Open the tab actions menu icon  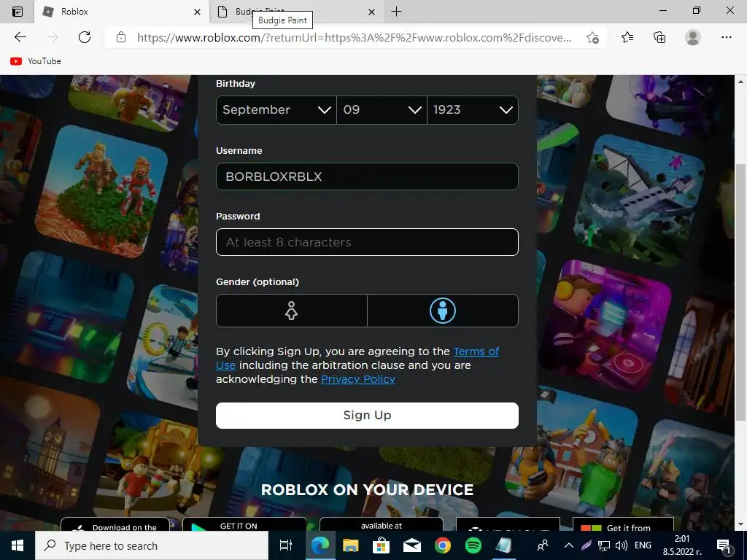pyautogui.click(x=18, y=12)
